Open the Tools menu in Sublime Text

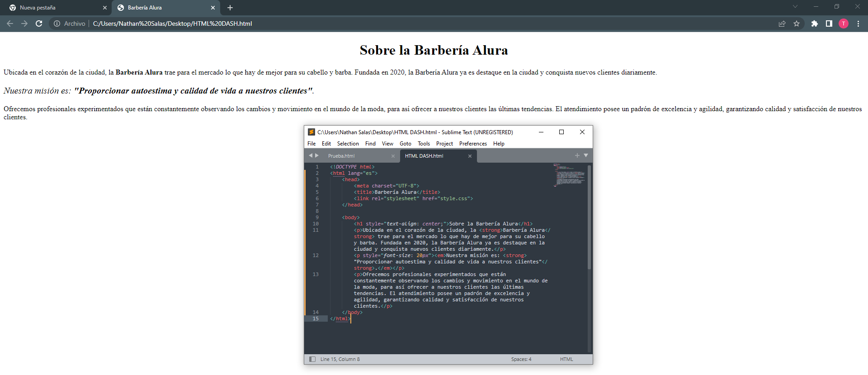click(424, 144)
